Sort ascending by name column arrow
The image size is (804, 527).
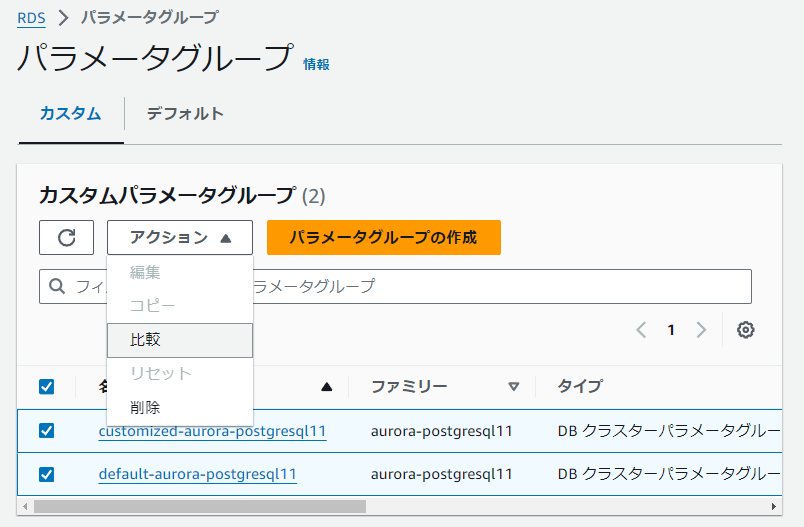coord(327,387)
